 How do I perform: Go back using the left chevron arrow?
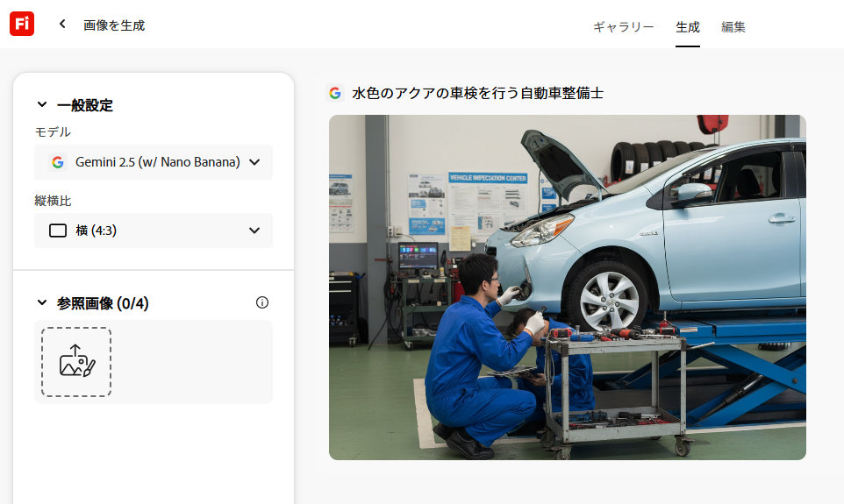pos(62,25)
